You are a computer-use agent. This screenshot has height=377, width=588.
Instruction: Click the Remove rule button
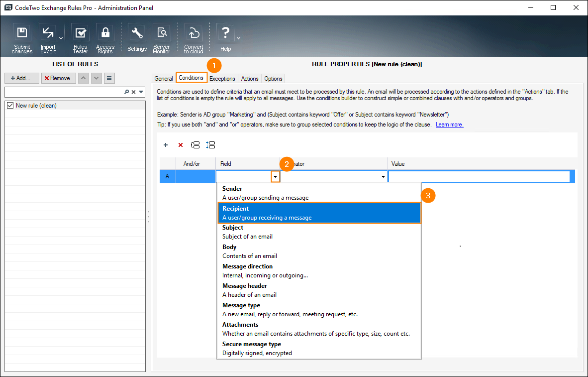point(59,78)
